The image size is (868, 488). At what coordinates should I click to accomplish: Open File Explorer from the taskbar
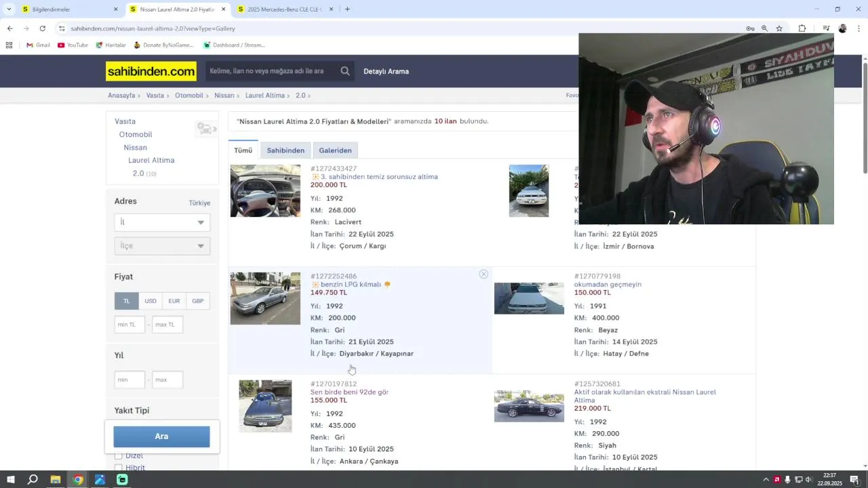coord(56,480)
